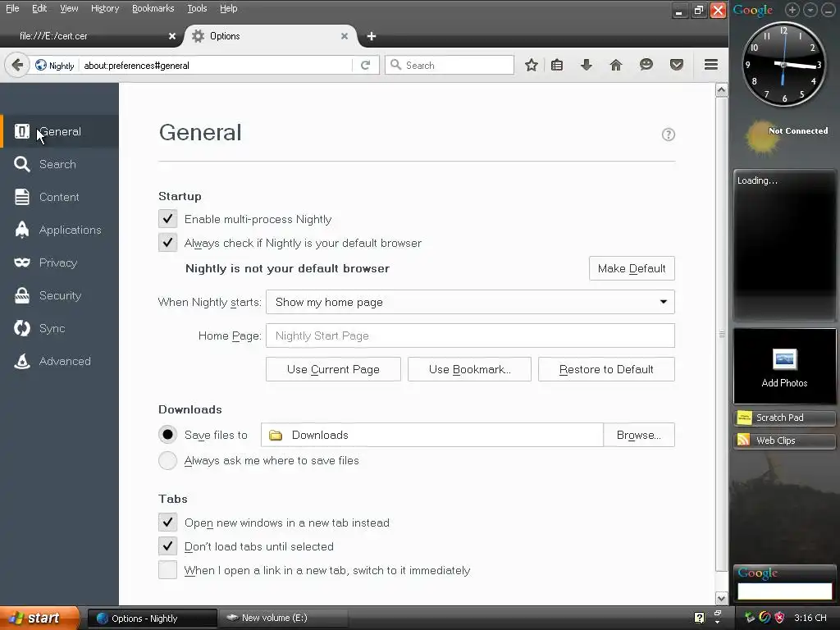The height and width of the screenshot is (630, 840).
Task: Open the Sync preferences pane
Action: (59, 328)
